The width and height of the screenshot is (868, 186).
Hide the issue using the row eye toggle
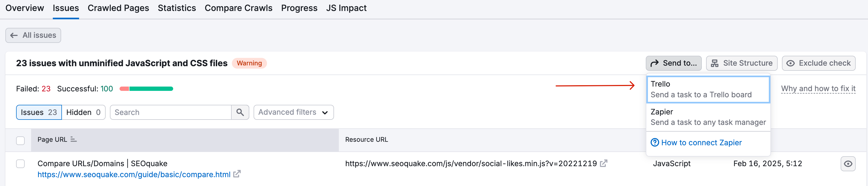coord(848,163)
